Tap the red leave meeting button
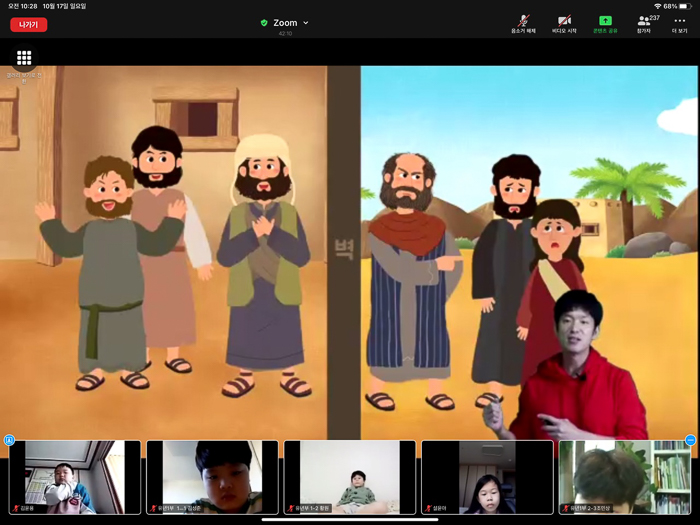The height and width of the screenshot is (525, 700). point(29,24)
